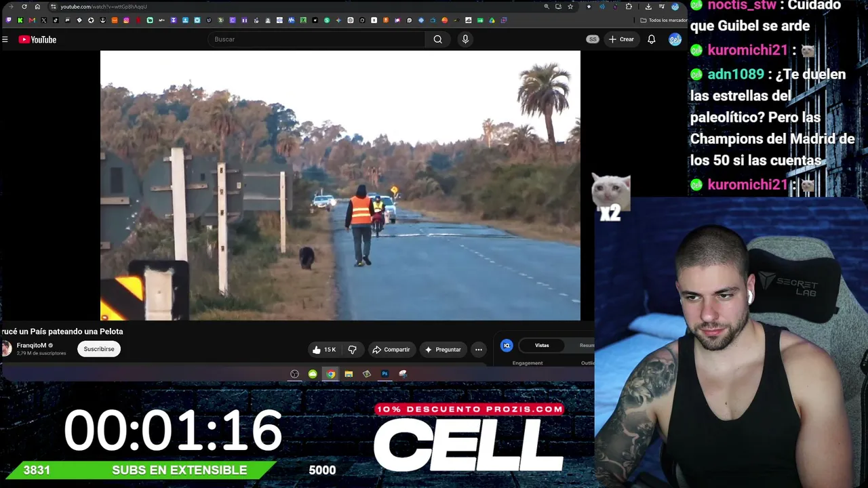Click the YouTube search magnifier button
Screen dimensions: 868x488
click(x=438, y=39)
